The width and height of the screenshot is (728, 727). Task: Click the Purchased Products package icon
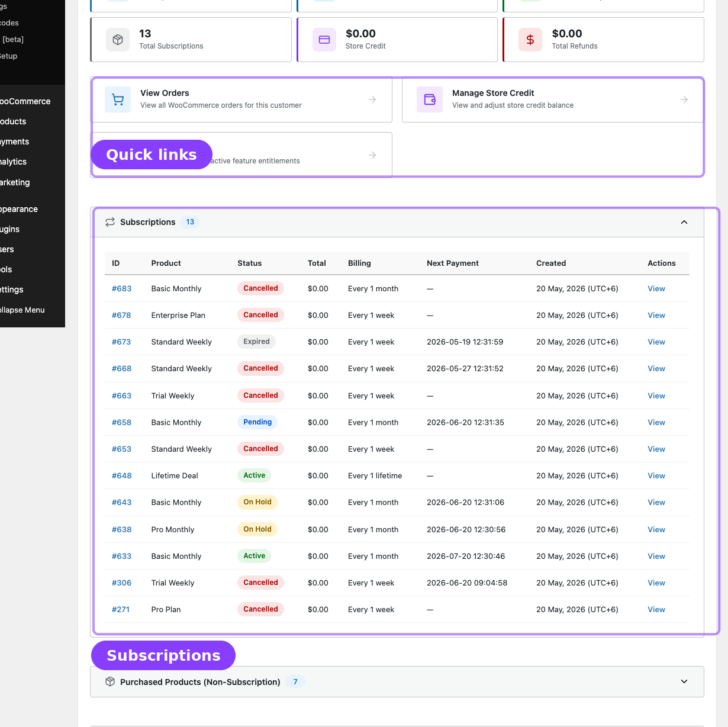coord(110,681)
